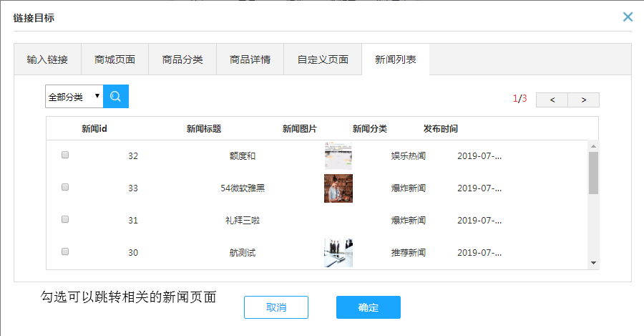The height and width of the screenshot is (336, 644).
Task: Tick the checkbox for news id 32
Action: click(x=65, y=155)
